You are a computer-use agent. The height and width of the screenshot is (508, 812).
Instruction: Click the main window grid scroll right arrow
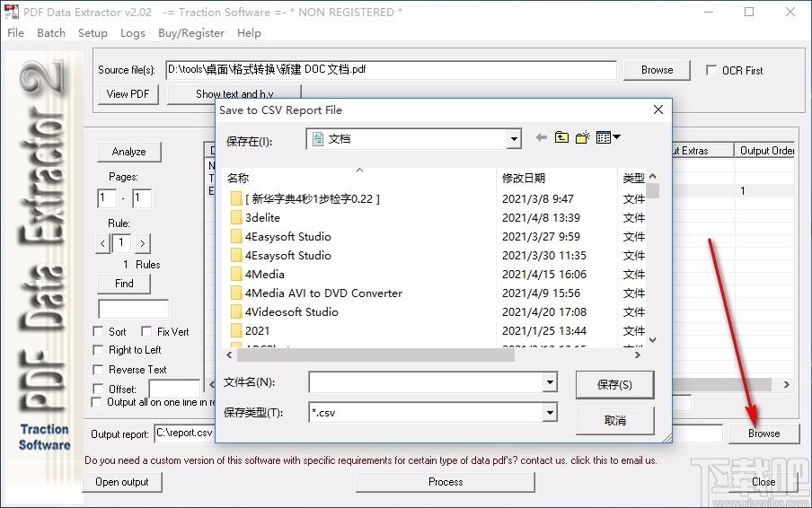pyautogui.click(x=787, y=384)
